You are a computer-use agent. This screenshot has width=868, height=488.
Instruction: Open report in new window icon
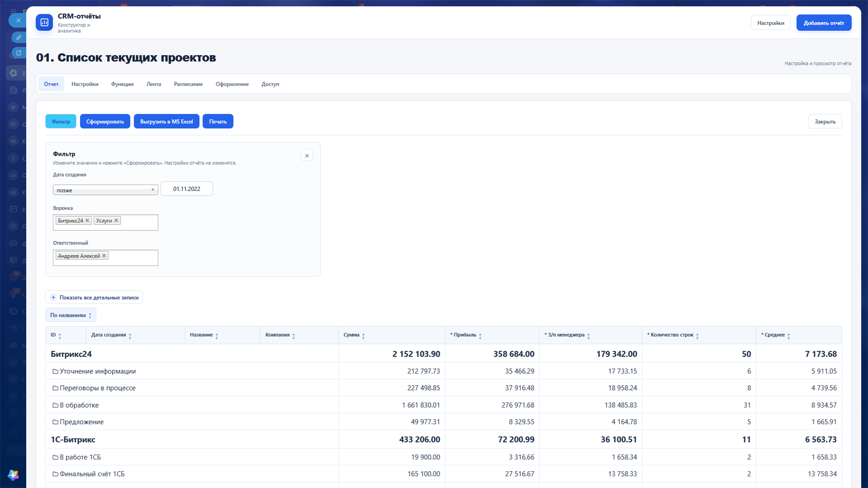(19, 53)
